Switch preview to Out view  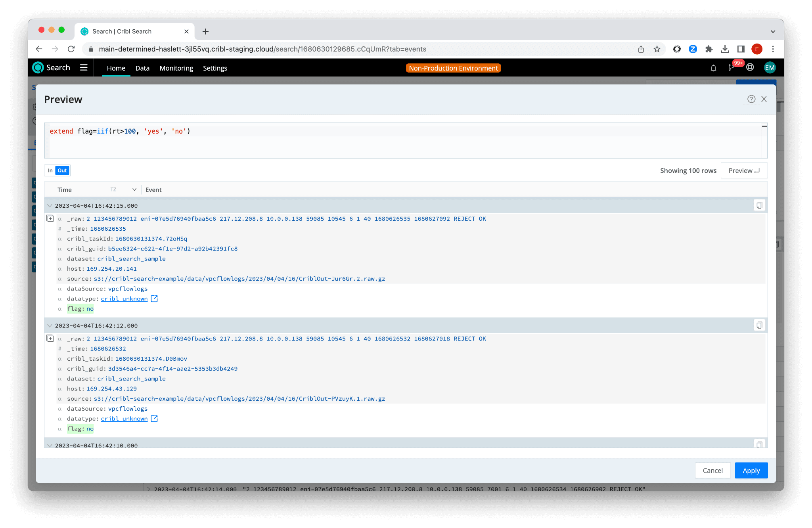coord(62,170)
